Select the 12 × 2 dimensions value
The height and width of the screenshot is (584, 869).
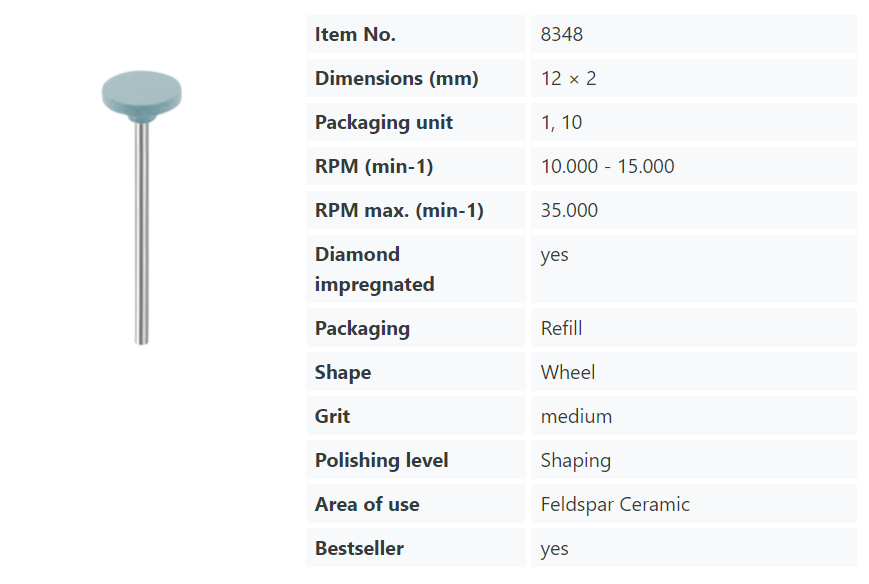568,78
